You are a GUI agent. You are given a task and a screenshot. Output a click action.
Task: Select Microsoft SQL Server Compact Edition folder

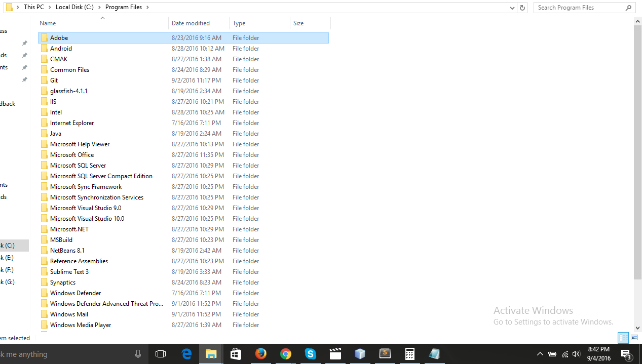point(183,176)
